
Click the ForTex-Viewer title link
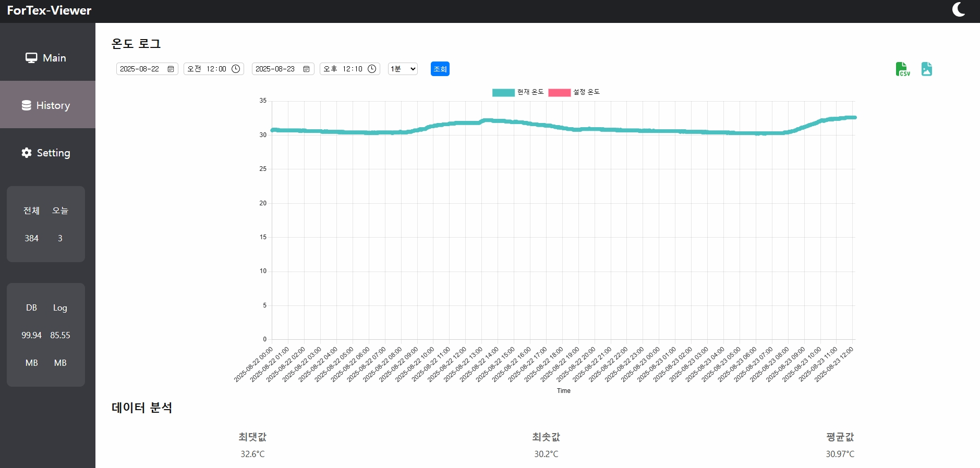(49, 10)
